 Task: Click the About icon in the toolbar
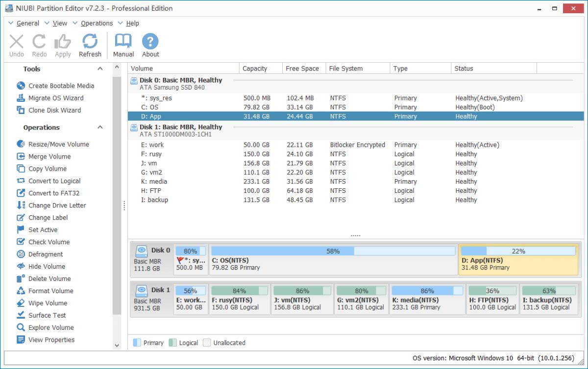150,45
